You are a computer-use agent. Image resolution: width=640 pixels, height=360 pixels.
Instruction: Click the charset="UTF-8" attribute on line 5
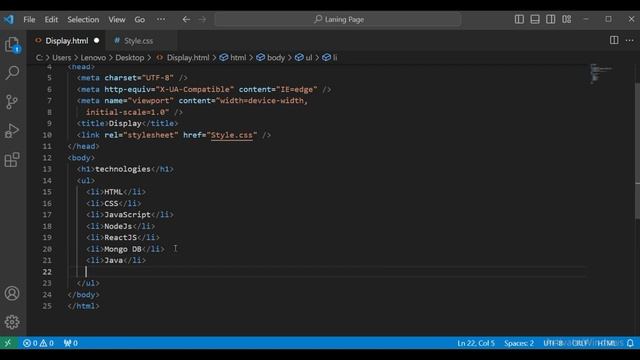[139, 78]
